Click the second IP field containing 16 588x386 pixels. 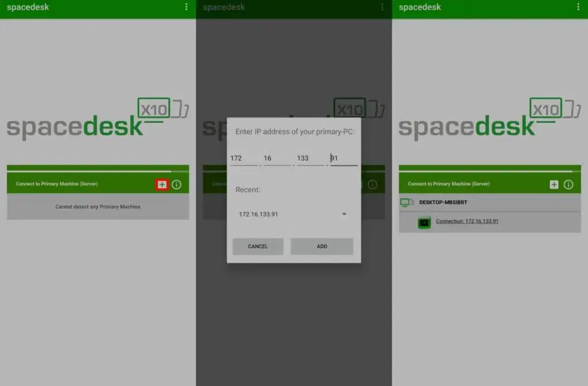[277, 158]
